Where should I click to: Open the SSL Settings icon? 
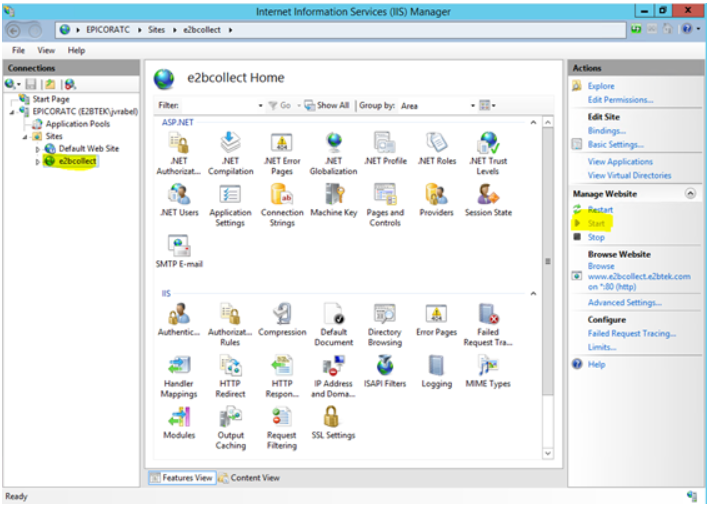click(x=333, y=418)
